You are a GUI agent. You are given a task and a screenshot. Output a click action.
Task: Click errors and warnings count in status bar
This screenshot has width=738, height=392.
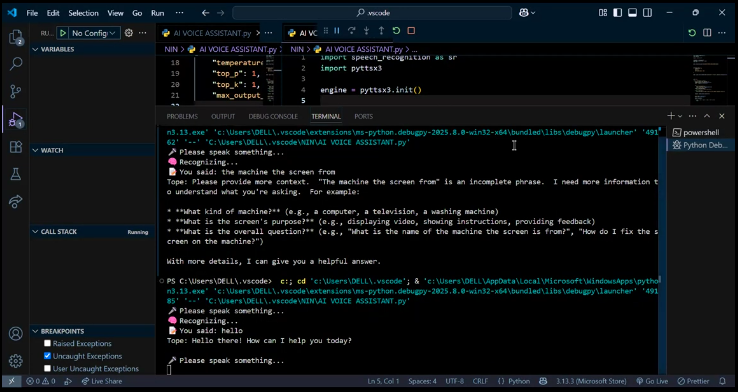pyautogui.click(x=40, y=381)
